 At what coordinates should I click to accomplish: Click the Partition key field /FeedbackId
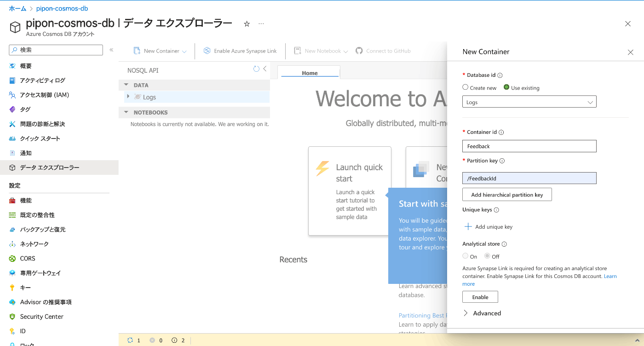point(529,178)
